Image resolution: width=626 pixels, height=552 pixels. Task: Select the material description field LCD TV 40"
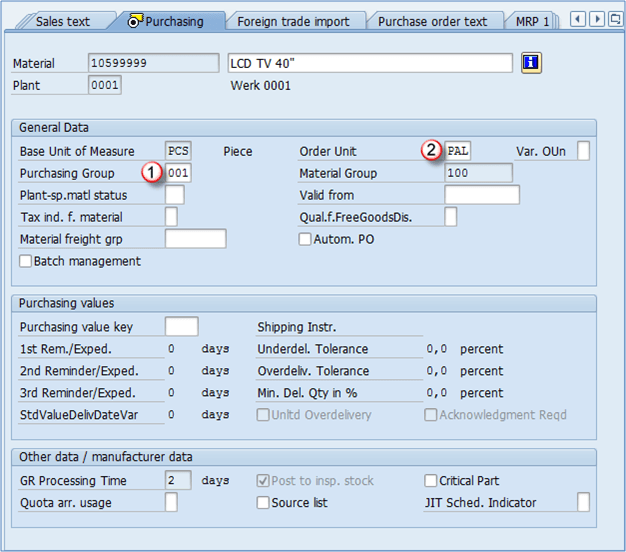coord(370,63)
